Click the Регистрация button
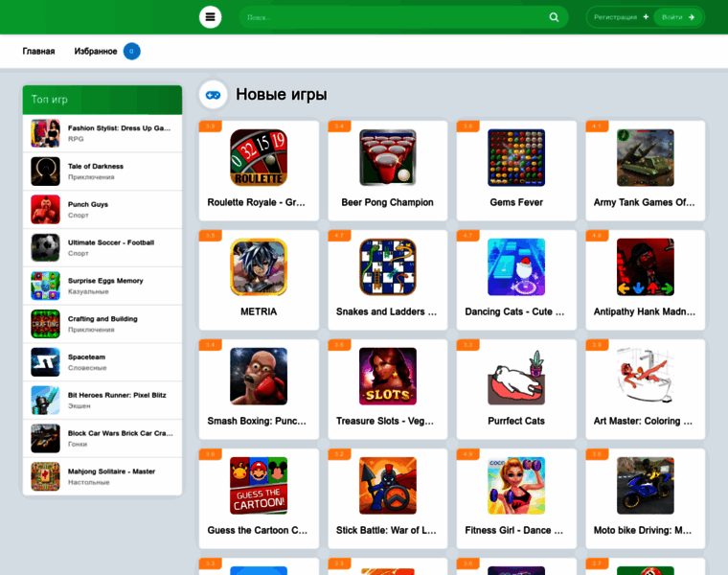This screenshot has width=728, height=575. click(621, 17)
